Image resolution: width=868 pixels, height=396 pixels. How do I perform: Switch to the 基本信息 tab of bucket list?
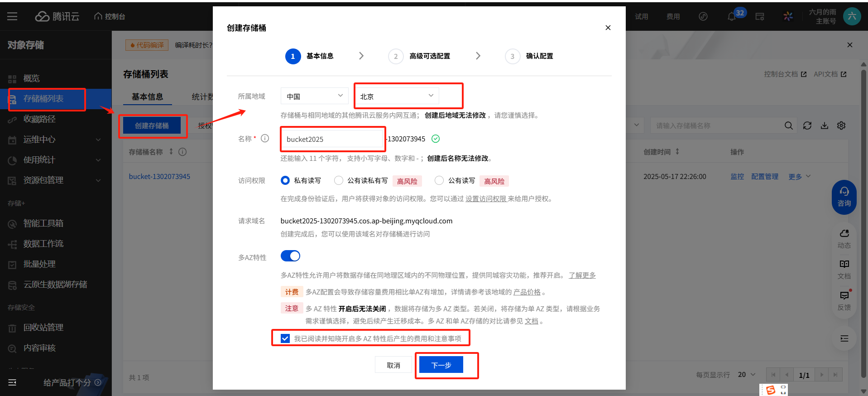click(147, 97)
